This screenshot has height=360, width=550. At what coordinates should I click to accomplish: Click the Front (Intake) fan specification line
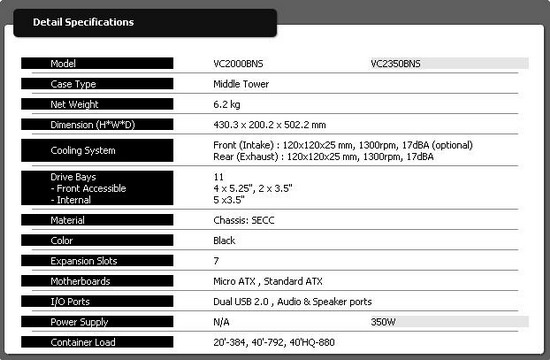[343, 145]
